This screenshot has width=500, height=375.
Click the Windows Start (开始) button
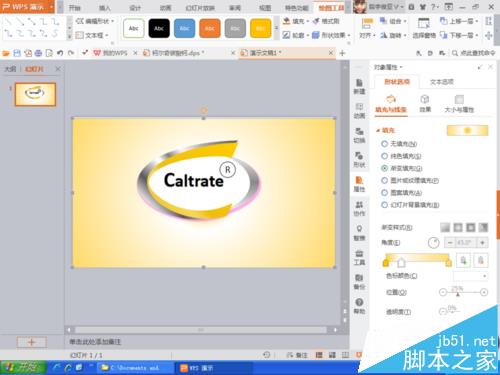(23, 368)
